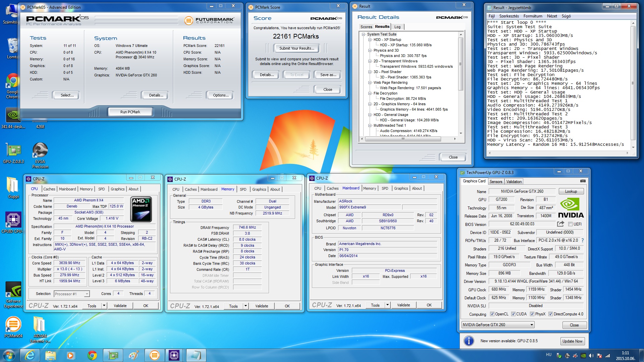
Task: Launch Internet Explorer from the taskbar
Action: (x=30, y=355)
